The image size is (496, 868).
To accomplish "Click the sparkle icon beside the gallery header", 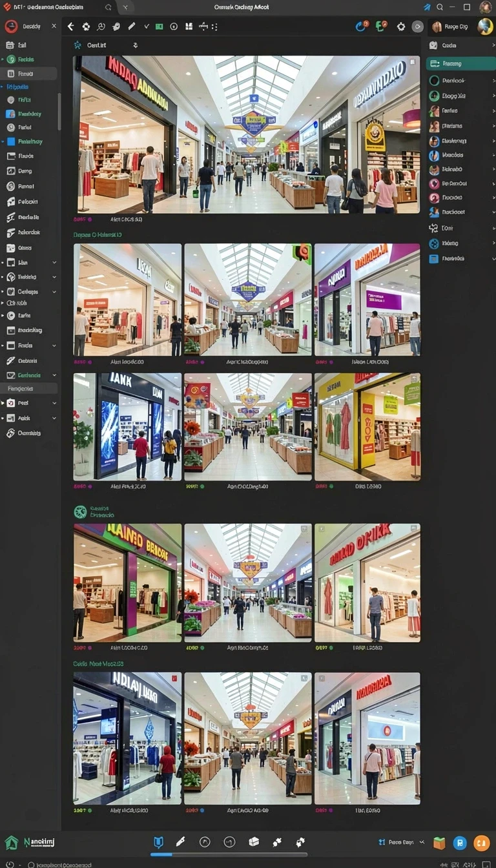I will (77, 45).
